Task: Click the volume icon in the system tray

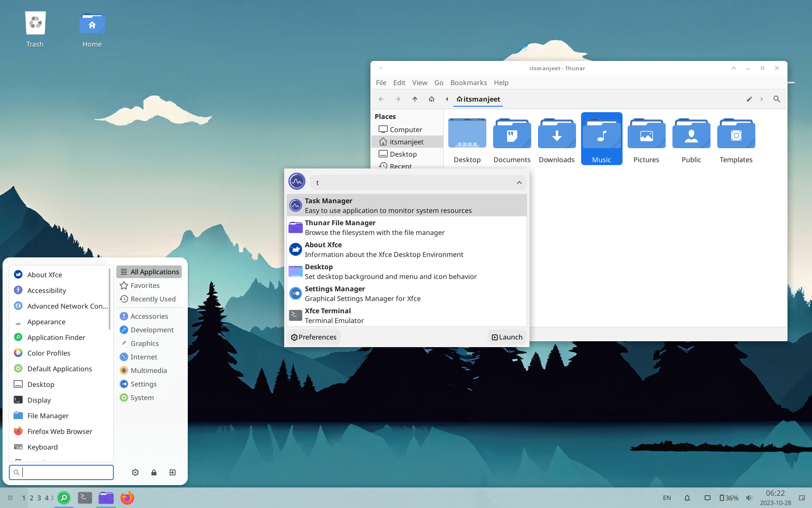Action: 749,498
